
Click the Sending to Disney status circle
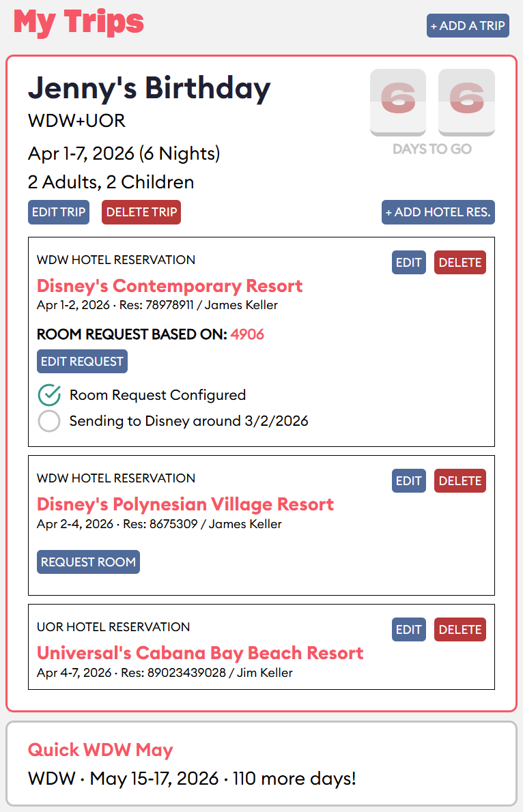point(49,421)
